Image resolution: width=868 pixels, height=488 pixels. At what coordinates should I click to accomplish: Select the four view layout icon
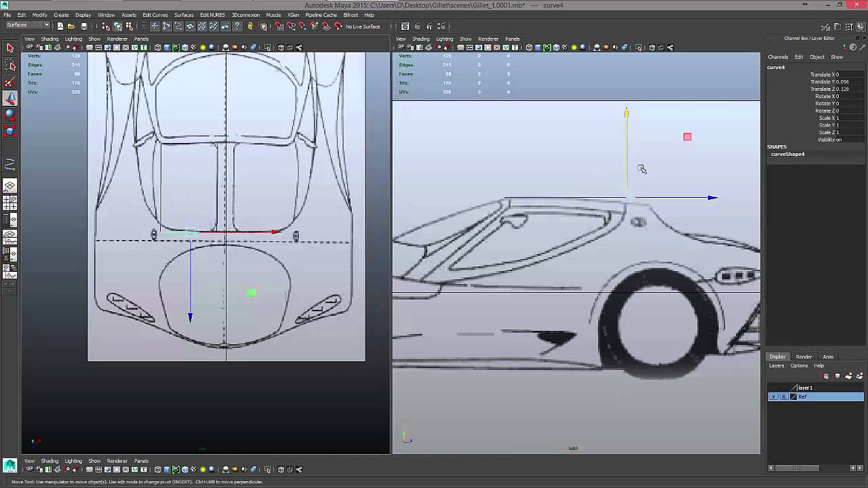pos(9,203)
